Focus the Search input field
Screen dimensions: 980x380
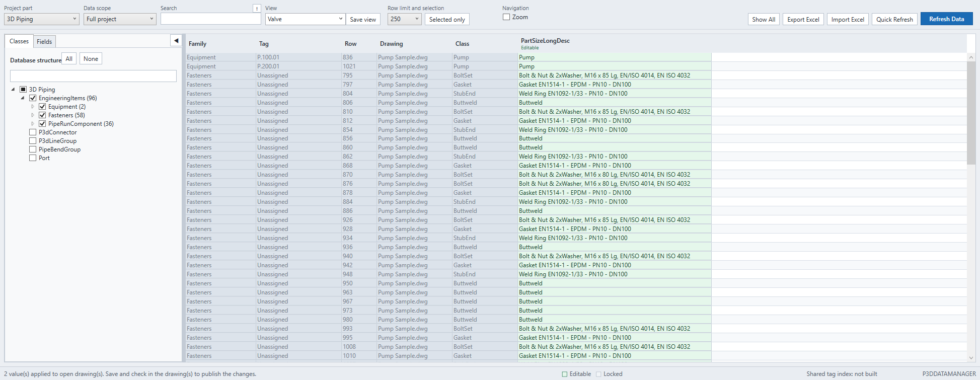211,19
